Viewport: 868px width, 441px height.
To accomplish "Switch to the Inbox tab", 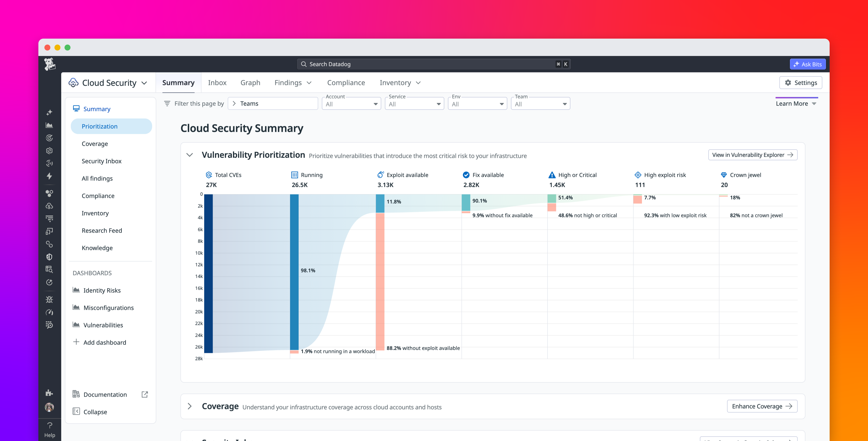I will pyautogui.click(x=217, y=83).
